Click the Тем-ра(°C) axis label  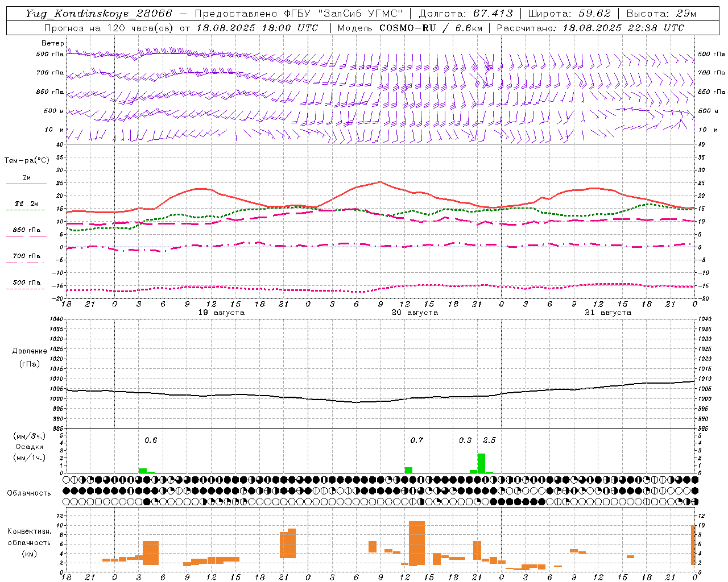27,161
